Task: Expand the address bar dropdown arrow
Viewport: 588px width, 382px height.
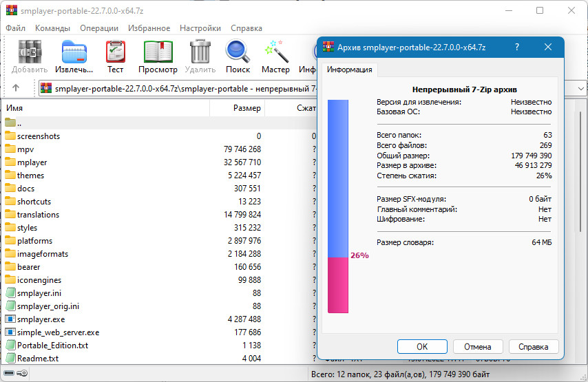Action: (581, 89)
